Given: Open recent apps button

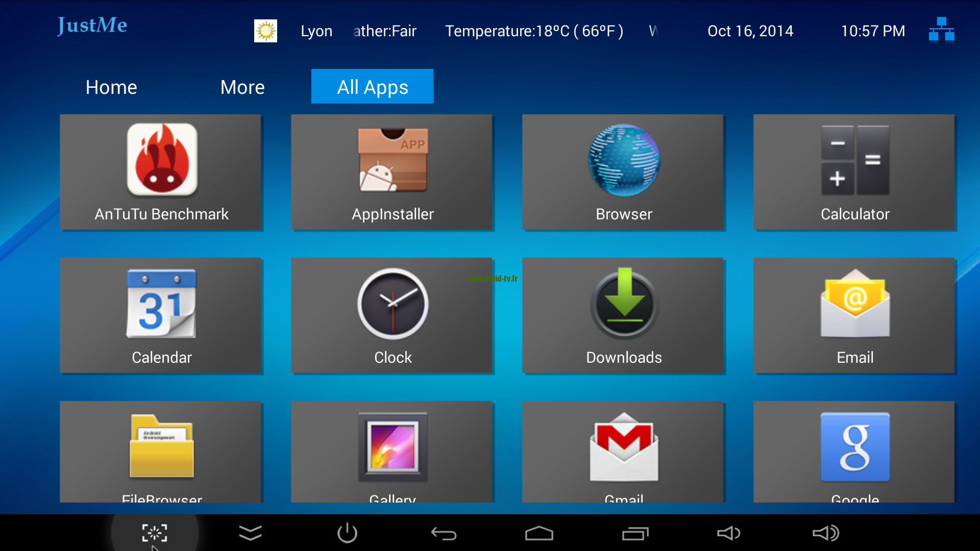Looking at the screenshot, I should [635, 533].
